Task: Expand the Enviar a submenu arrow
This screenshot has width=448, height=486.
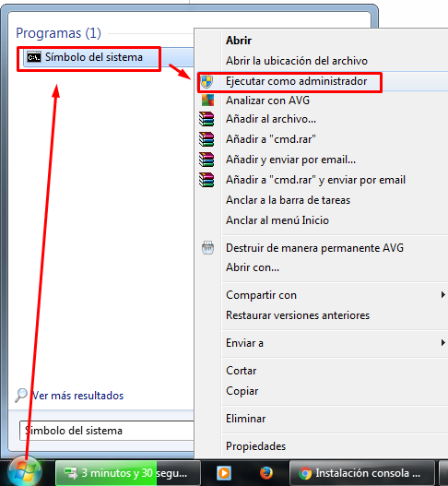Action: pos(443,343)
